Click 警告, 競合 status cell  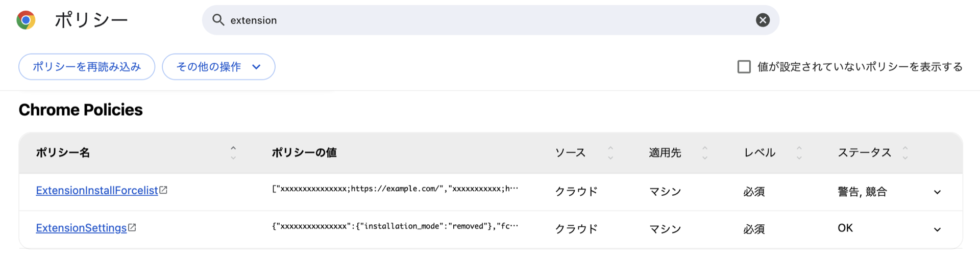click(862, 192)
